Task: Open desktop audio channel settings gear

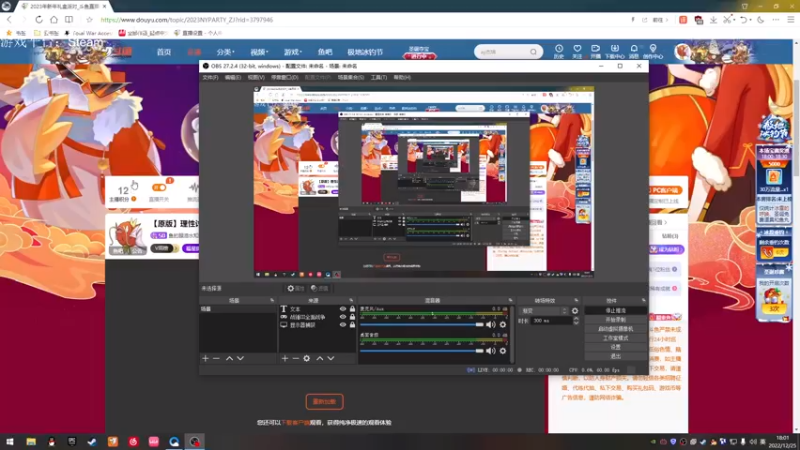Action: (x=503, y=351)
